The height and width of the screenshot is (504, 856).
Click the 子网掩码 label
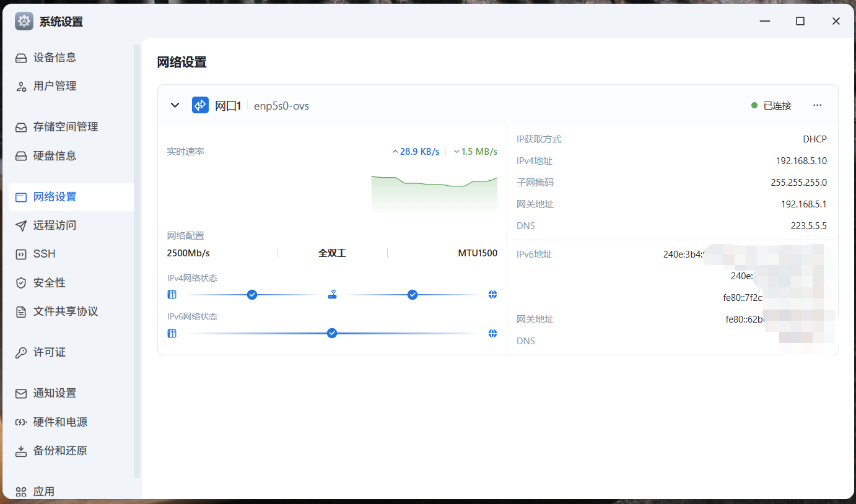pyautogui.click(x=535, y=183)
